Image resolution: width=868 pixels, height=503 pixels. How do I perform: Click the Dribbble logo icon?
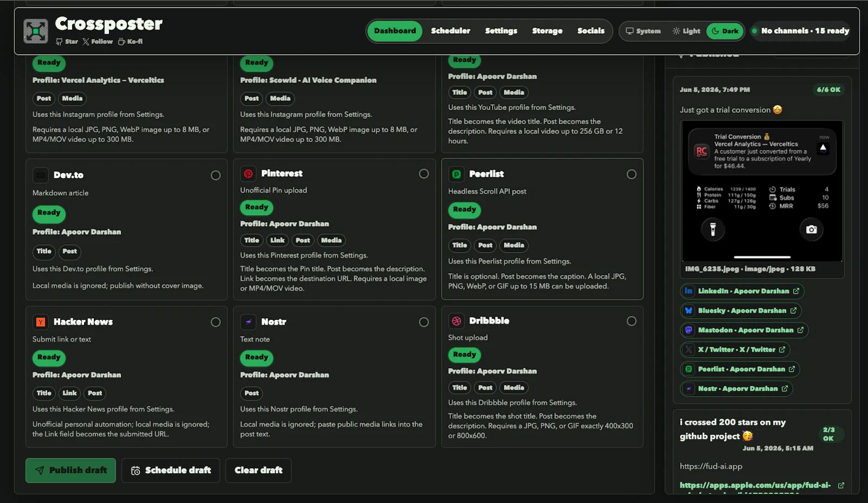point(456,321)
